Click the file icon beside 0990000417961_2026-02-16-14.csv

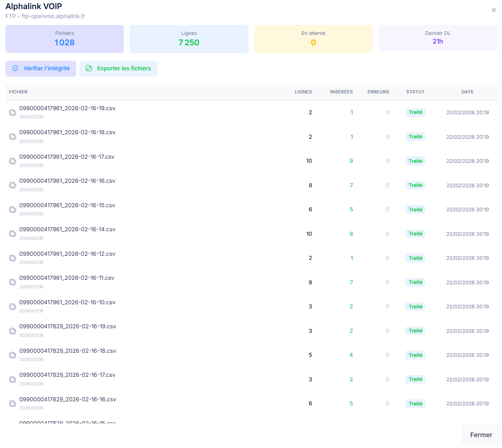(x=12, y=234)
